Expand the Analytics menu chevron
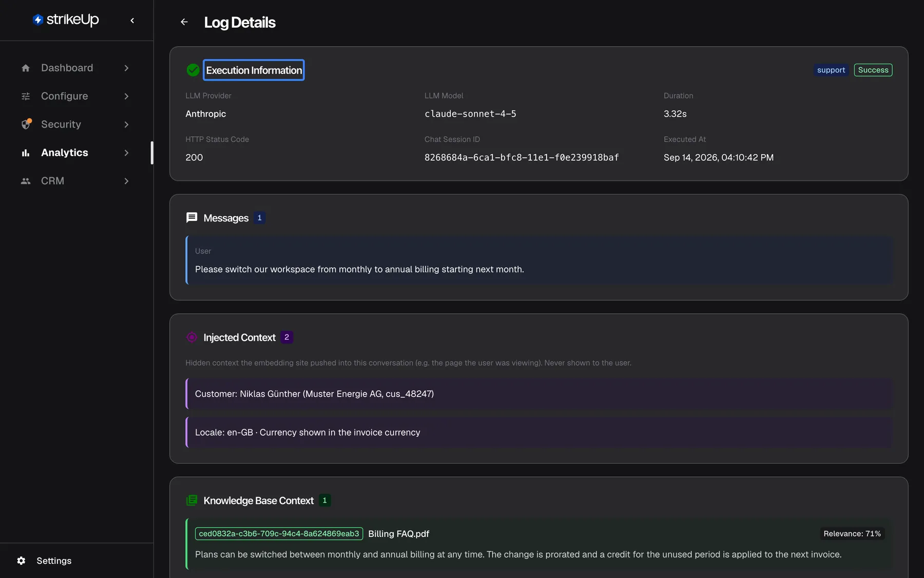Image resolution: width=924 pixels, height=578 pixels. pos(126,153)
